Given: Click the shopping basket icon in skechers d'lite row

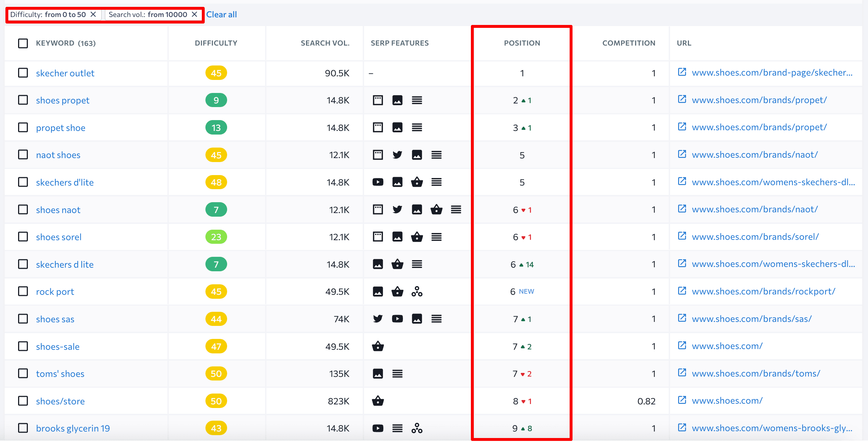Looking at the screenshot, I should pos(417,182).
